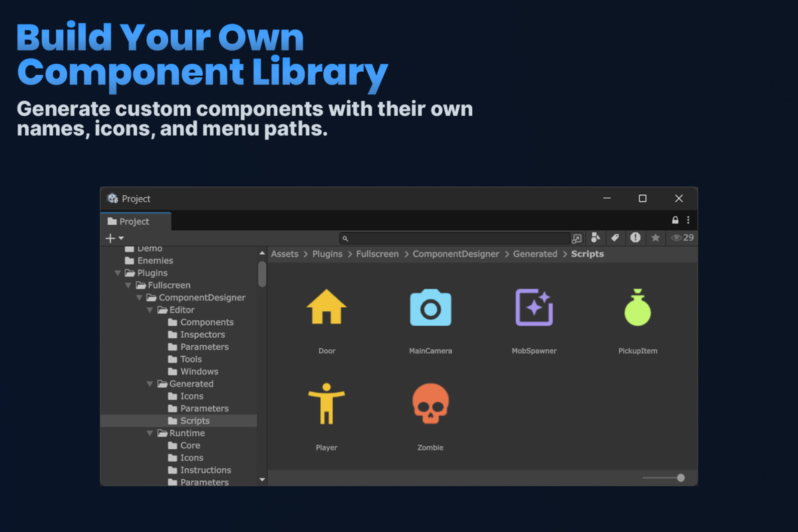Click the PickupItem asset name label
This screenshot has height=532, width=798.
638,351
